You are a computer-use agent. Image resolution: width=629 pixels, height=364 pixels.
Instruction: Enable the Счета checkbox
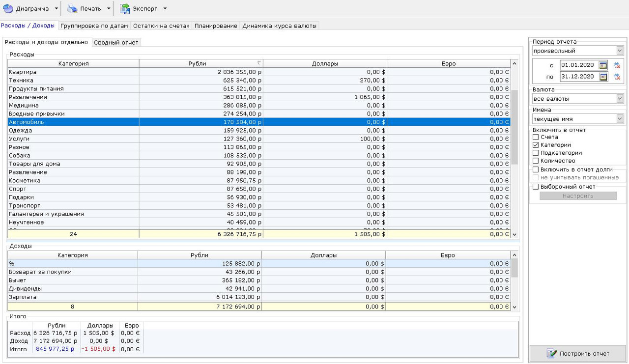coord(536,137)
